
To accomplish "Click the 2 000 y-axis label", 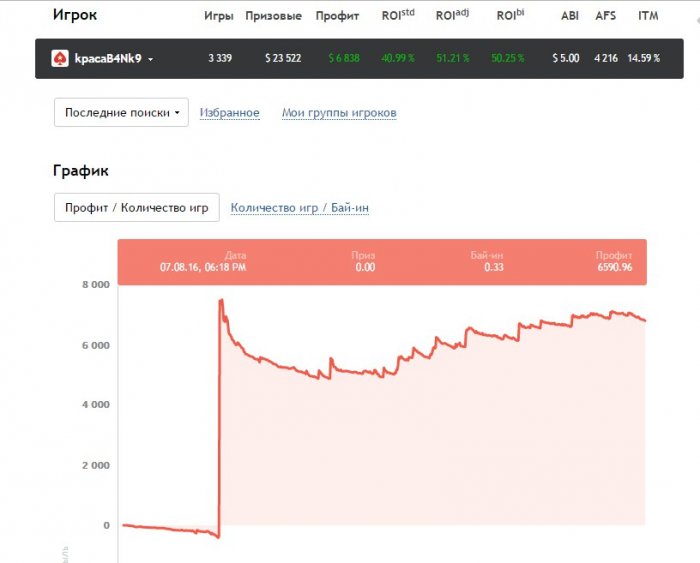I will (96, 466).
